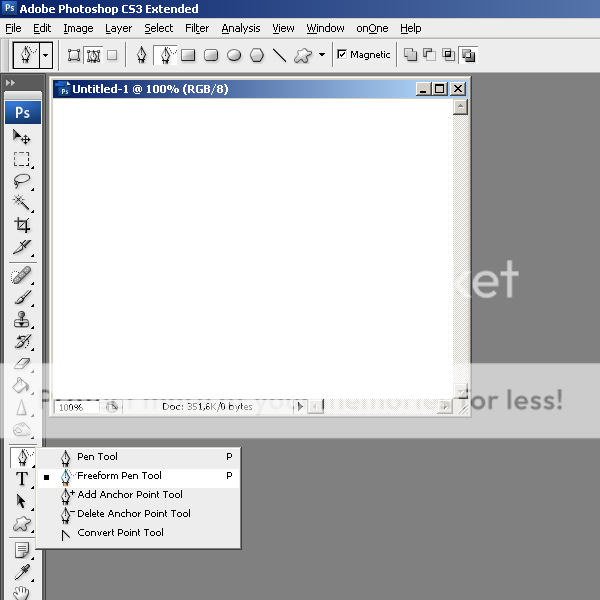Pick the Clone Stamp tool
Image resolution: width=600 pixels, height=600 pixels.
click(21, 320)
